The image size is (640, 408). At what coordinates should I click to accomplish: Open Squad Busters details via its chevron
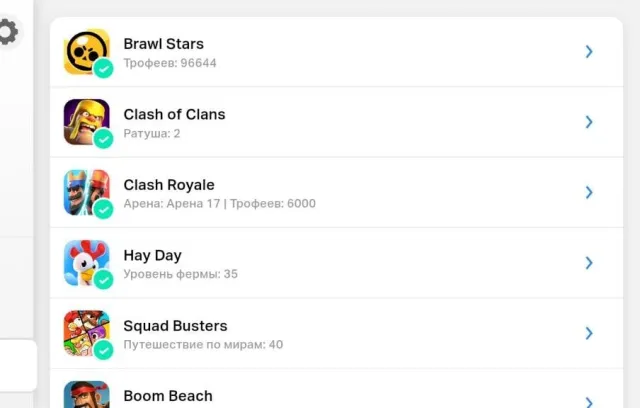tap(589, 333)
